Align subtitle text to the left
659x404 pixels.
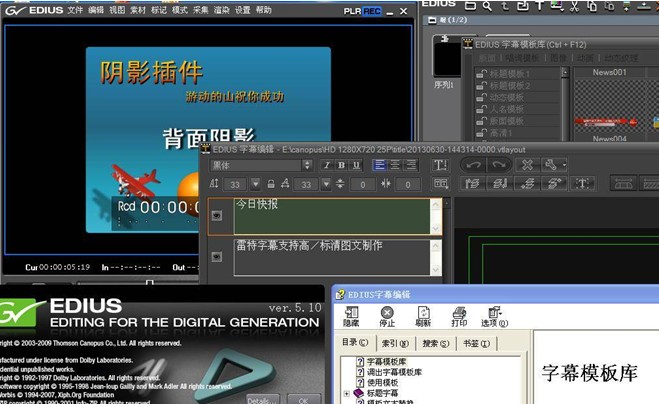tap(379, 165)
